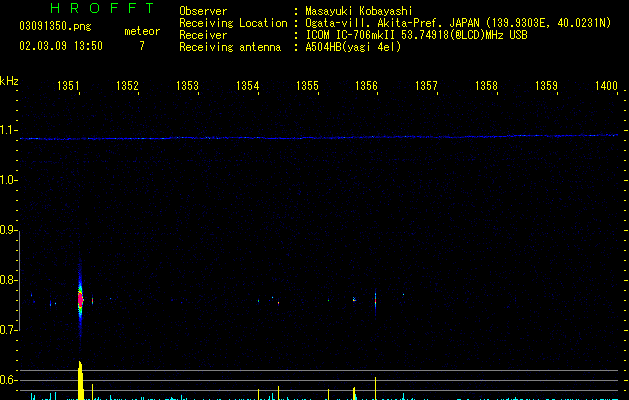Click observer name Masayuki Kobayashi

[x=359, y=11]
